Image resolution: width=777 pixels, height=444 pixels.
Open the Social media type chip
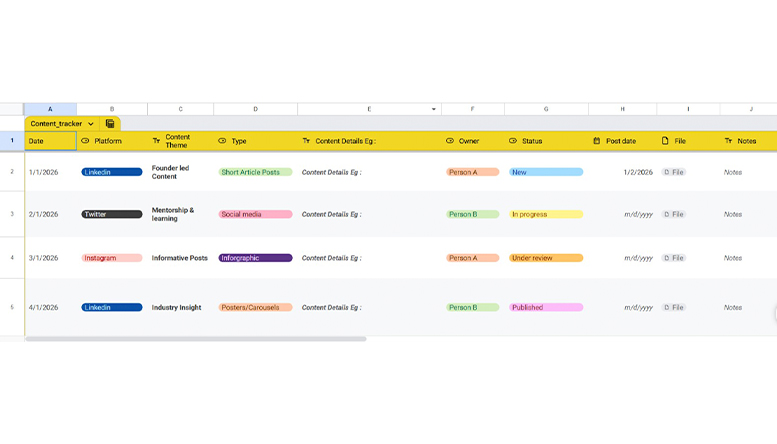click(x=255, y=214)
